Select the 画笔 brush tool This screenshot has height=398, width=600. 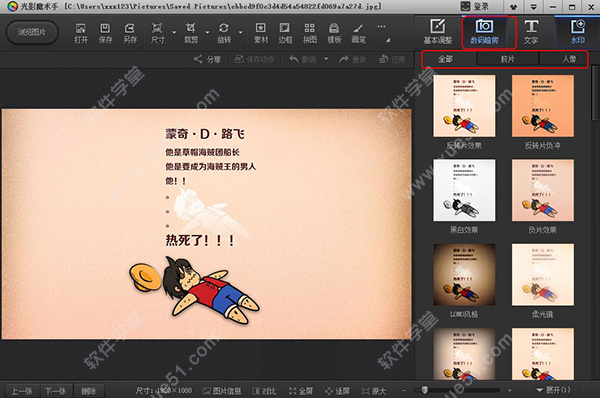coord(359,33)
